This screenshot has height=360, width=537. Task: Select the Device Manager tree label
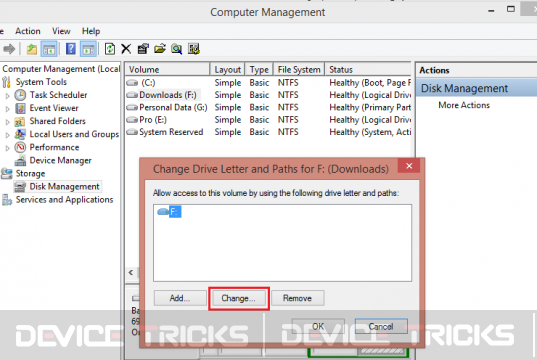(61, 160)
